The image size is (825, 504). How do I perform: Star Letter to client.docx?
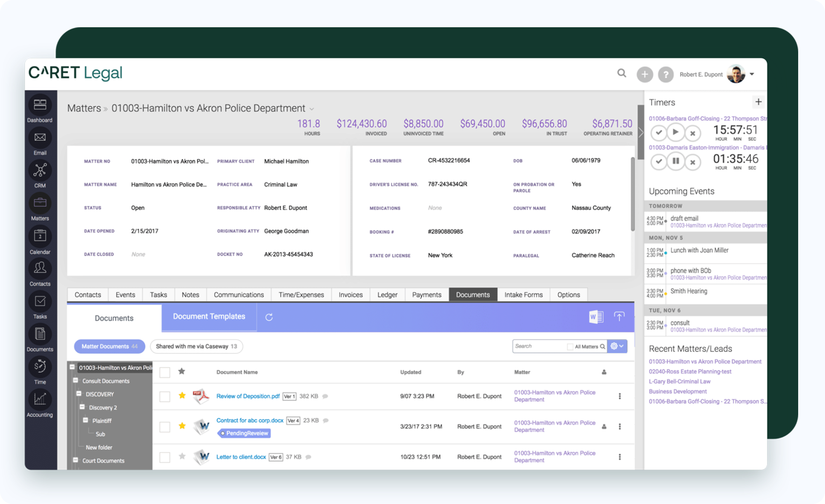click(182, 456)
